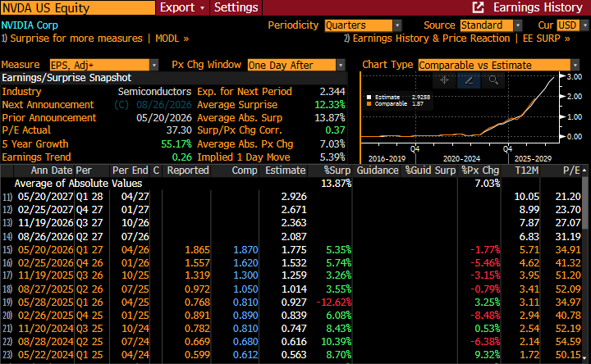This screenshot has width=591, height=364.
Task: Open the MODL » link
Action: click(x=172, y=39)
